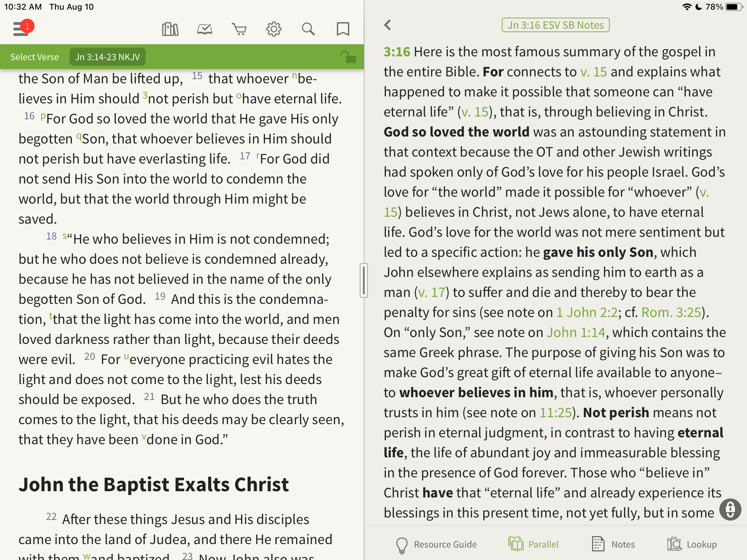This screenshot has width=747, height=560.
Task: Open the 11:25 reference link
Action: pyautogui.click(x=556, y=412)
